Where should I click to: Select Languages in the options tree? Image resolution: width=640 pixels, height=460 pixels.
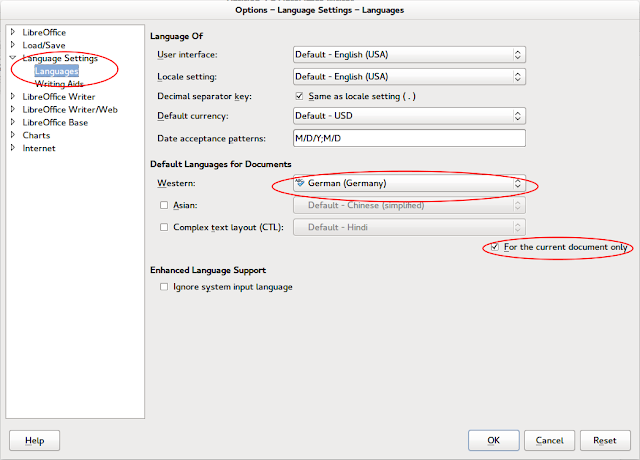point(55,71)
